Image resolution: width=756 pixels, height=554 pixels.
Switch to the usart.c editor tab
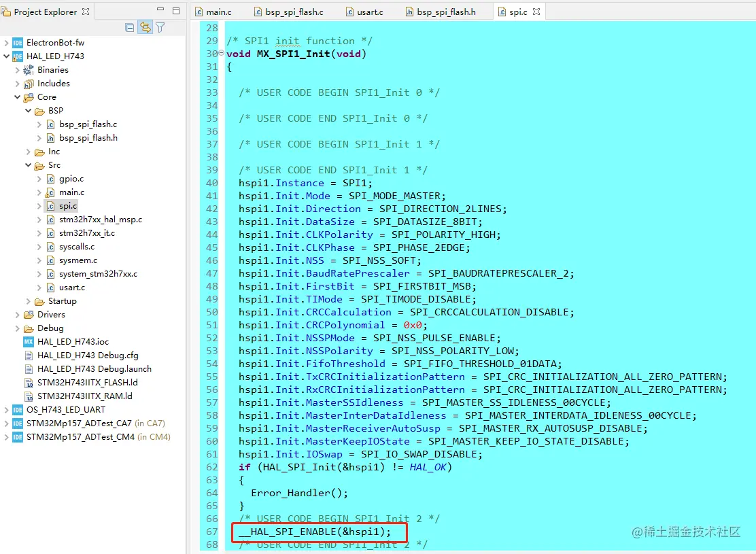pyautogui.click(x=364, y=12)
